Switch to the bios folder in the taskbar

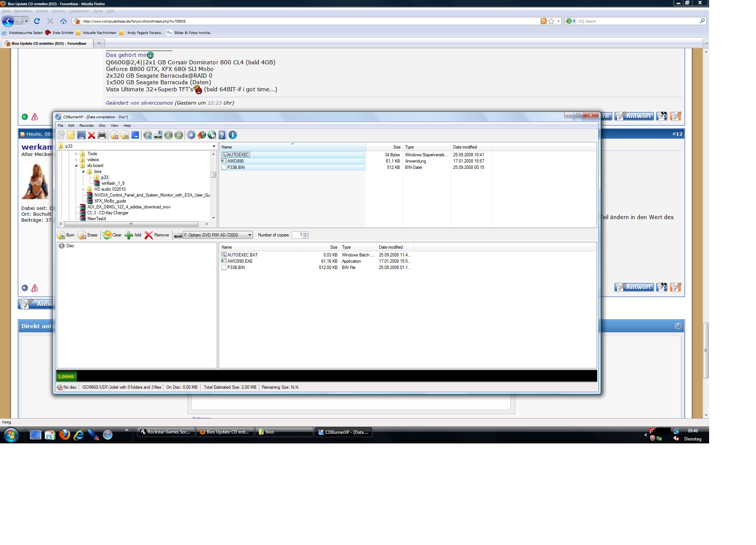[x=284, y=432]
